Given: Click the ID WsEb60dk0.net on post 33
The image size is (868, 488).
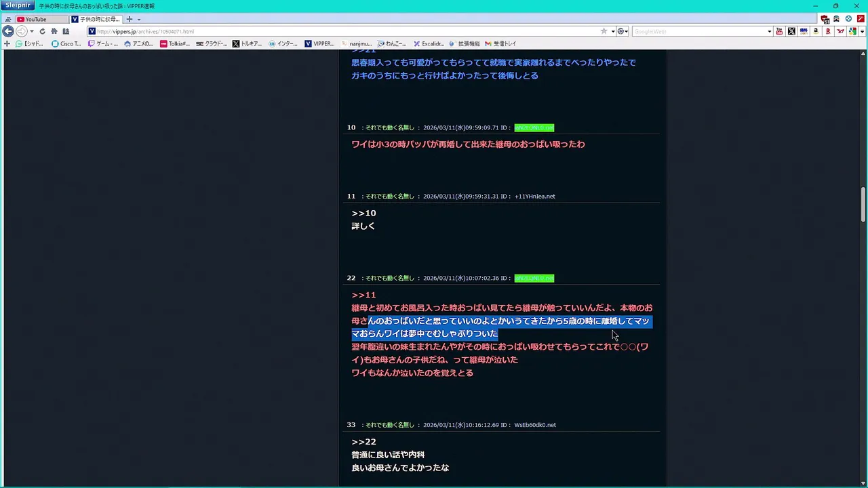Looking at the screenshot, I should point(535,425).
